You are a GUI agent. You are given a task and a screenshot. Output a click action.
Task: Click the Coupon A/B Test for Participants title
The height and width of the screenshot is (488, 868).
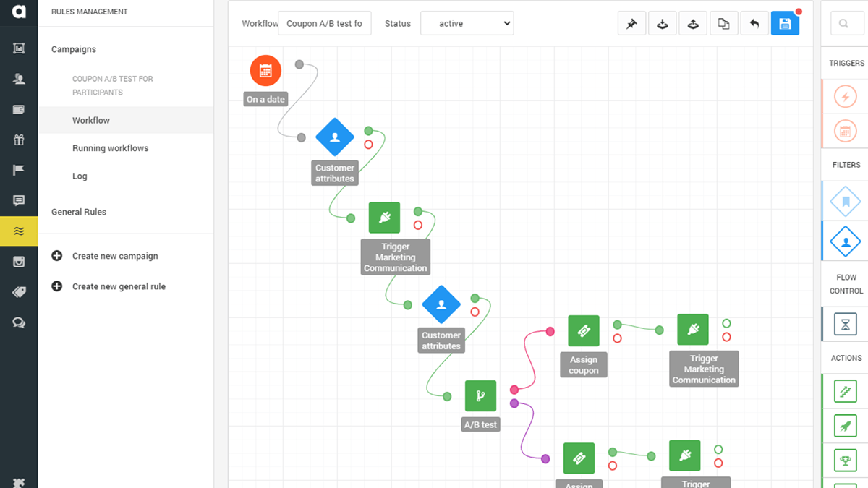point(113,85)
